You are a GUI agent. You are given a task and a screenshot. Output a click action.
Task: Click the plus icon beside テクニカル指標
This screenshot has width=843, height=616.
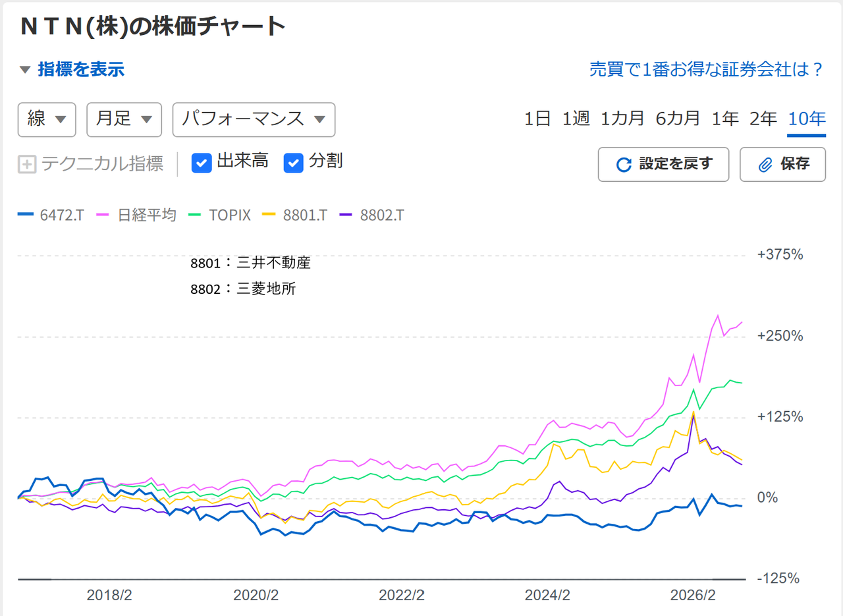point(26,164)
